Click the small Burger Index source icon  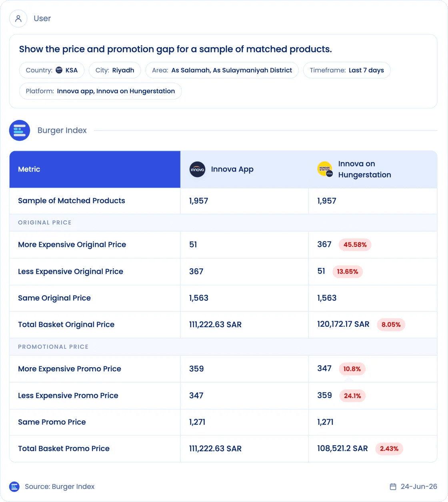pyautogui.click(x=14, y=486)
